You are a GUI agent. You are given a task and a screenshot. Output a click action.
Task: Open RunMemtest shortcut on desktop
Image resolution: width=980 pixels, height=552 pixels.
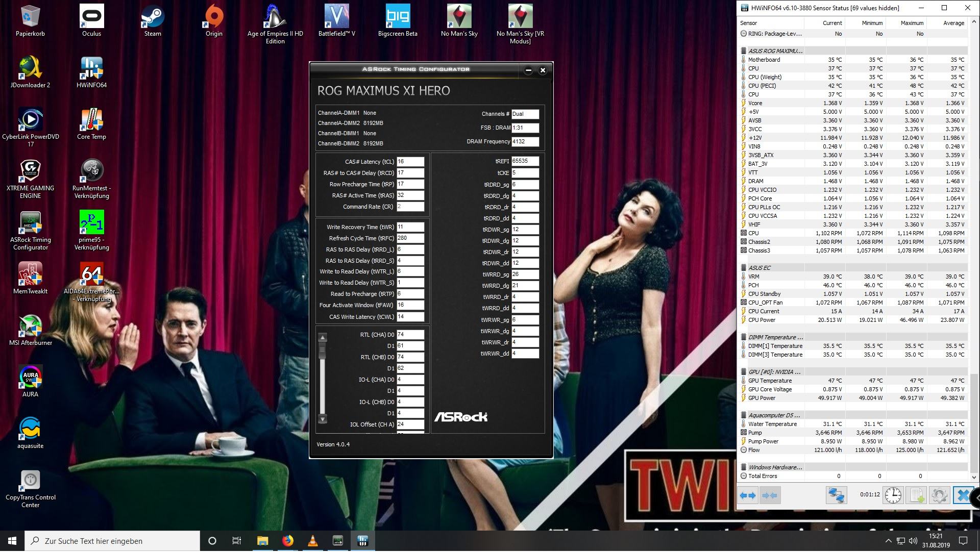pos(92,179)
